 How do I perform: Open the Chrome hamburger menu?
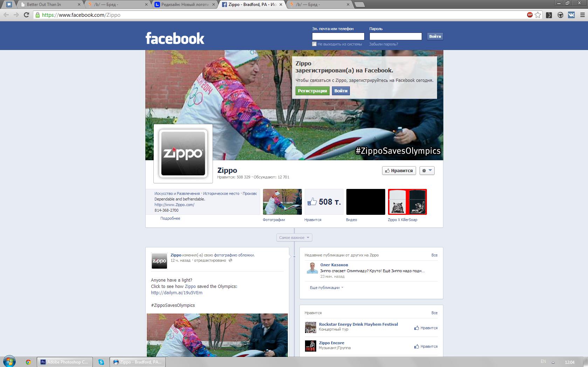point(583,15)
